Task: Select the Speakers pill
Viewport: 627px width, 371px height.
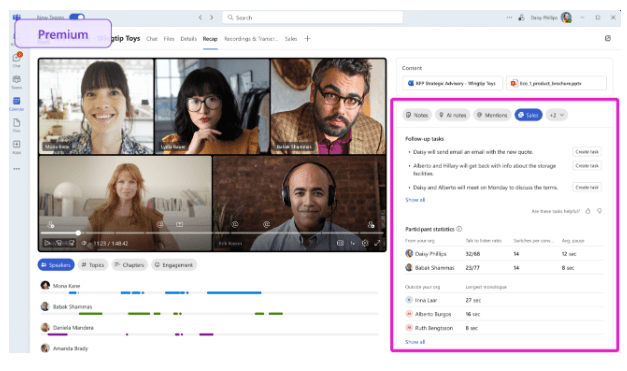Action: pos(56,265)
